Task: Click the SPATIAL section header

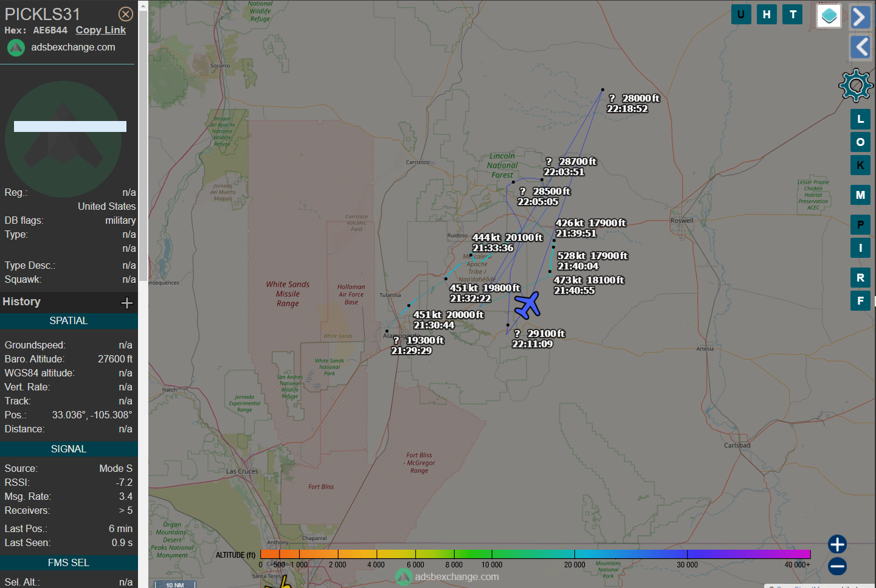Action: [69, 321]
